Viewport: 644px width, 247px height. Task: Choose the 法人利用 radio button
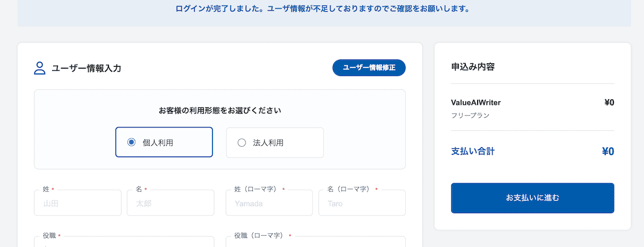[x=241, y=143]
